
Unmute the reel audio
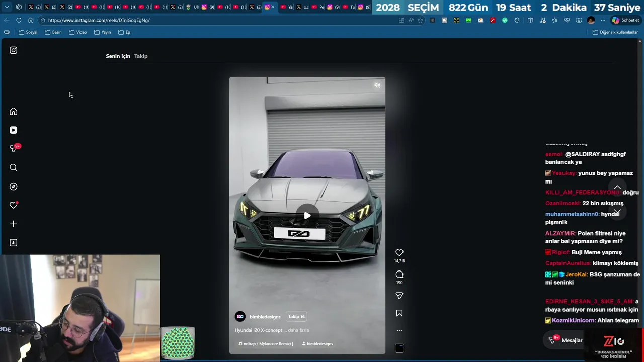[377, 85]
